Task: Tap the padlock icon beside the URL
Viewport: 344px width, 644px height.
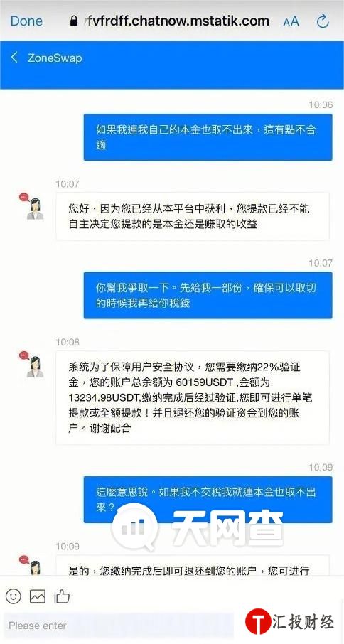Action: pyautogui.click(x=74, y=21)
